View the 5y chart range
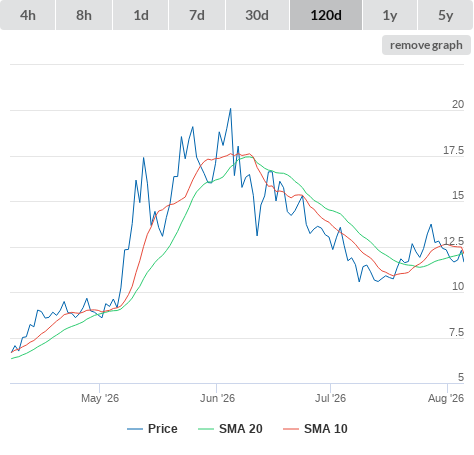The height and width of the screenshot is (455, 474). point(445,15)
